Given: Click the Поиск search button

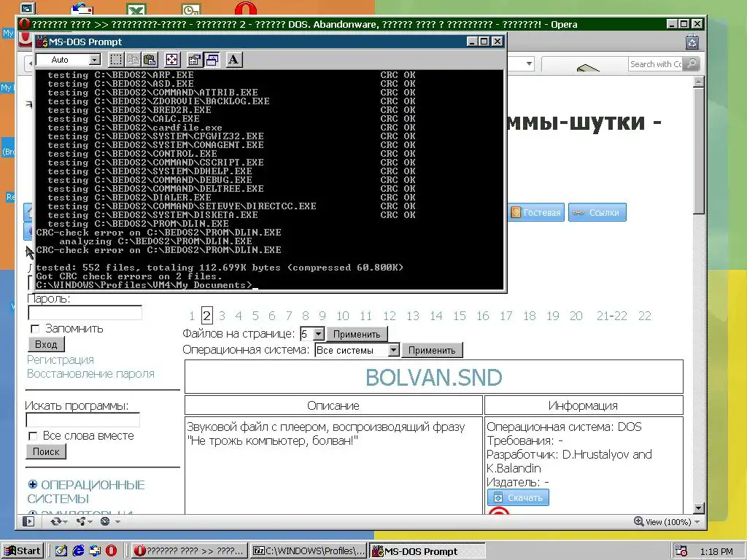Looking at the screenshot, I should (46, 451).
